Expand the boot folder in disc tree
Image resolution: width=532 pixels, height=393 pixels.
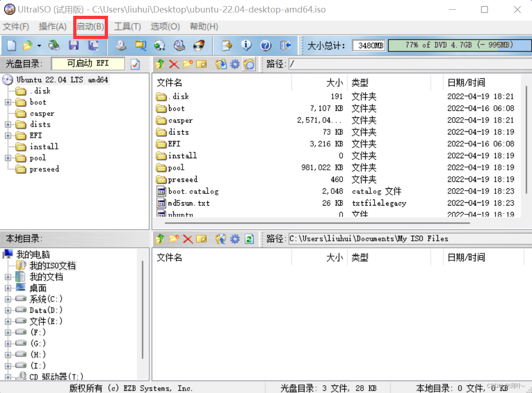tap(8, 102)
